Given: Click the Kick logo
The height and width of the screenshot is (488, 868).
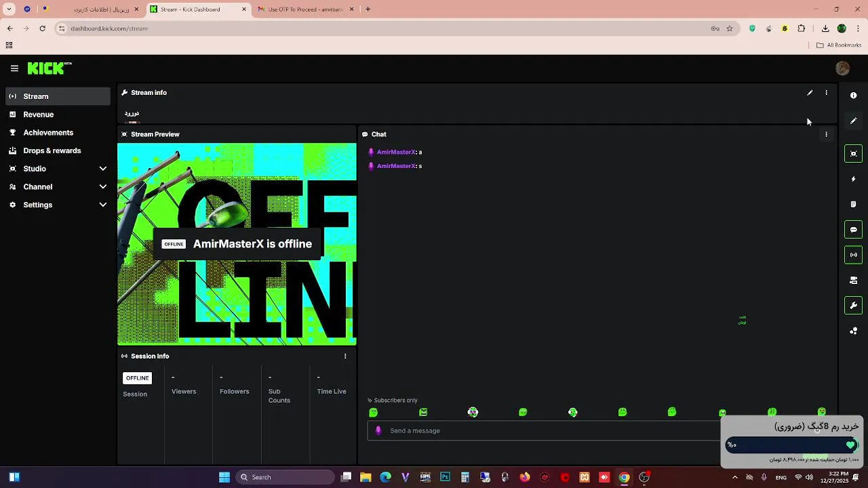Looking at the screenshot, I should coord(50,68).
